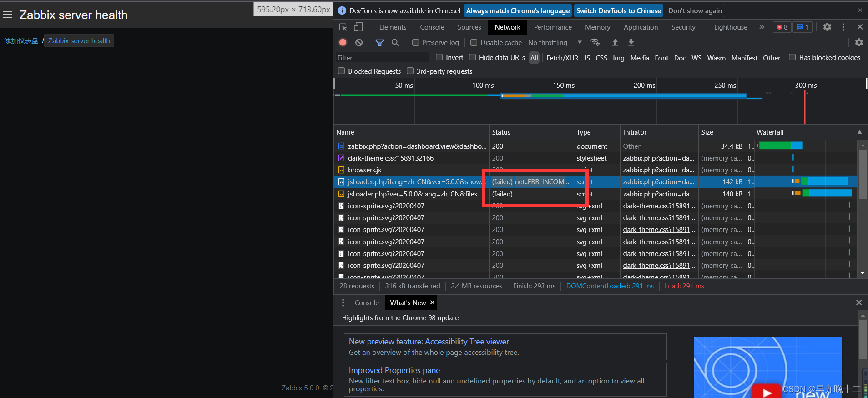
Task: Filter requests by Img type
Action: [x=619, y=58]
